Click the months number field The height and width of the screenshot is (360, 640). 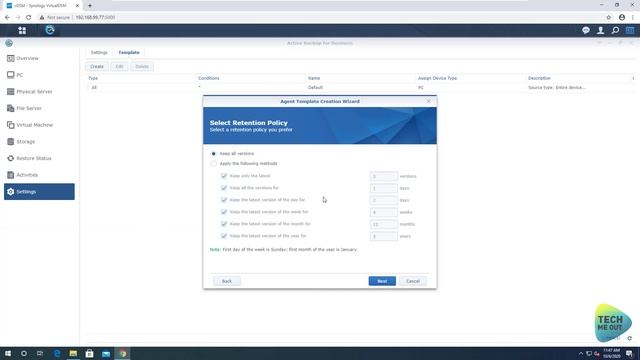point(383,224)
